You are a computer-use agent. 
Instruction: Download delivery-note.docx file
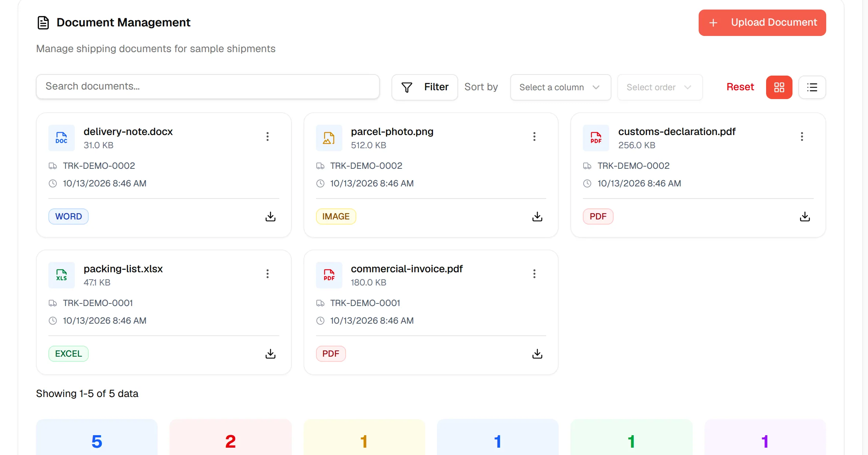pos(271,216)
